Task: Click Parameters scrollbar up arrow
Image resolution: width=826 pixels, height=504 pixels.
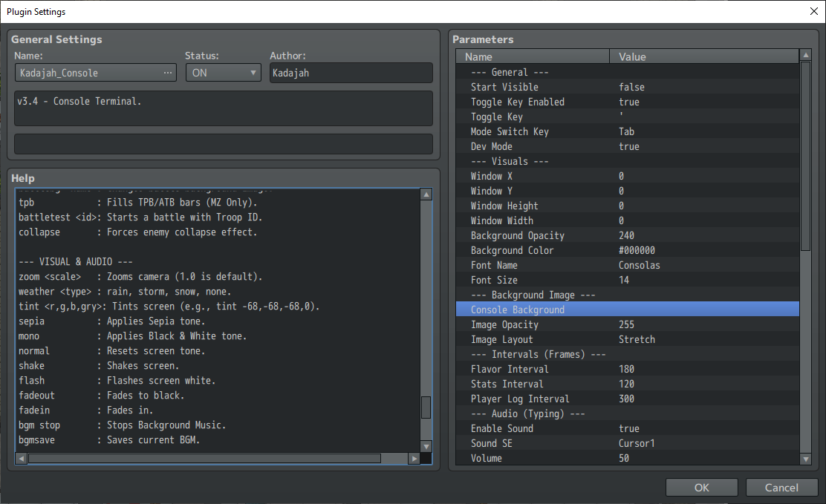Action: 805,55
